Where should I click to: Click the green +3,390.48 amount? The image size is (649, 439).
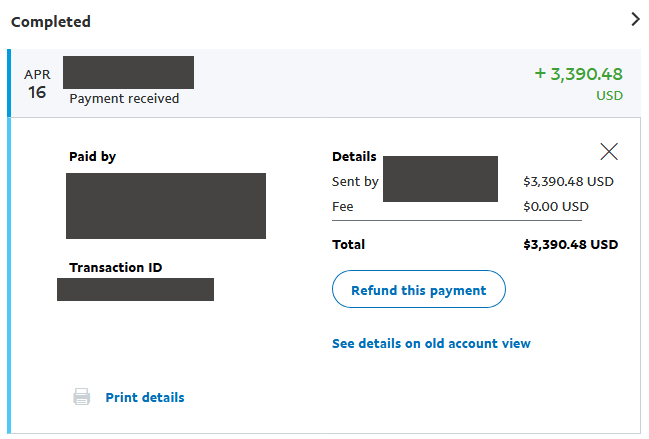[579, 74]
